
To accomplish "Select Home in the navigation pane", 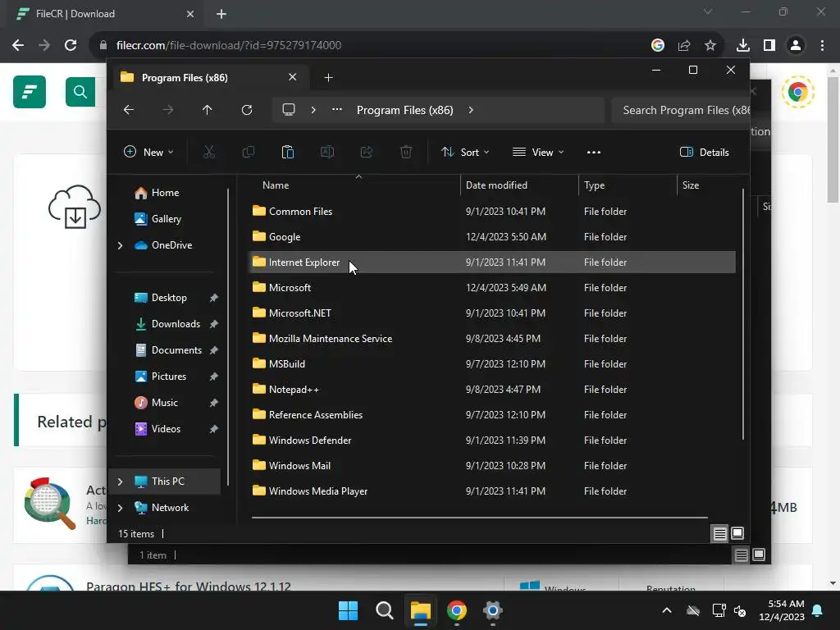I will click(x=166, y=193).
